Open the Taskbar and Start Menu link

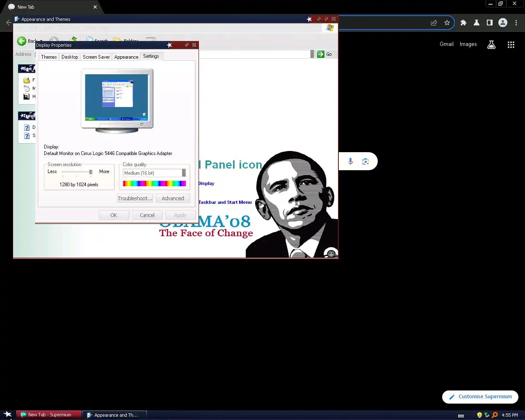[x=225, y=202]
